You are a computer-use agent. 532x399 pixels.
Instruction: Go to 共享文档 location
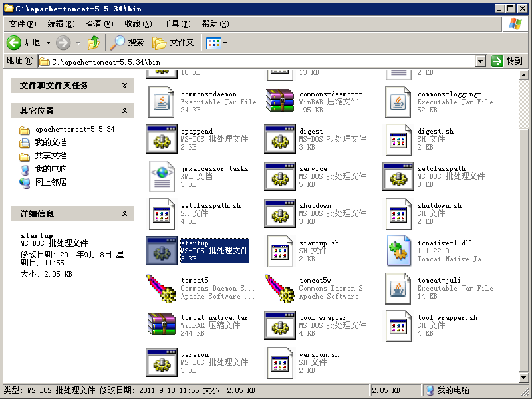(x=51, y=156)
